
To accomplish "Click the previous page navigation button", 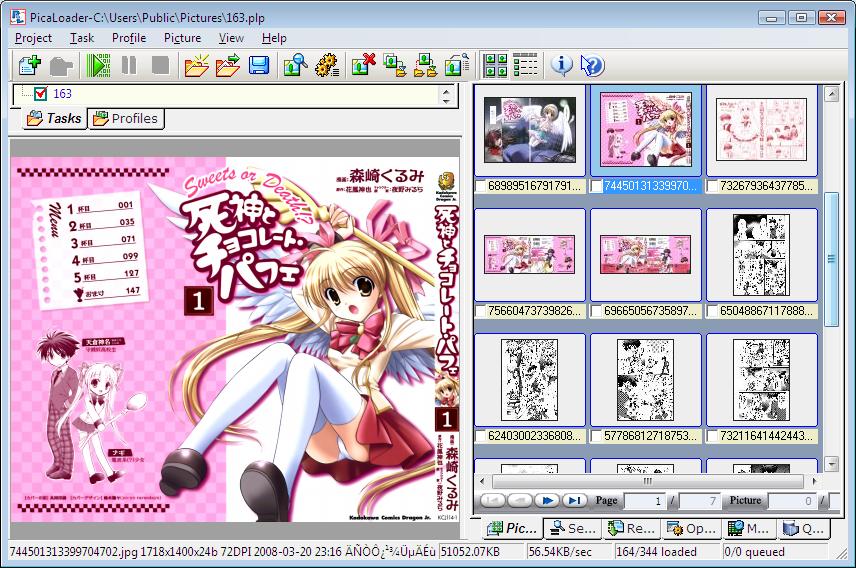I will (520, 500).
